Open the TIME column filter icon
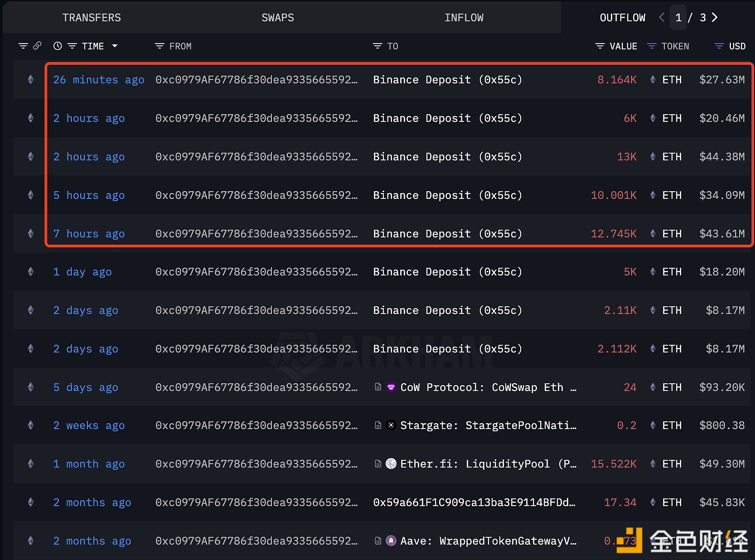This screenshot has height=560, width=755. tap(72, 46)
